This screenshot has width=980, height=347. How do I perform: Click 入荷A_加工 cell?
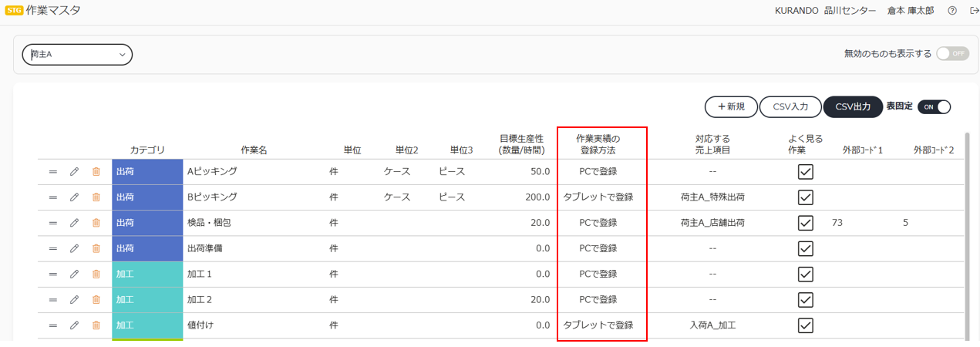click(x=712, y=325)
